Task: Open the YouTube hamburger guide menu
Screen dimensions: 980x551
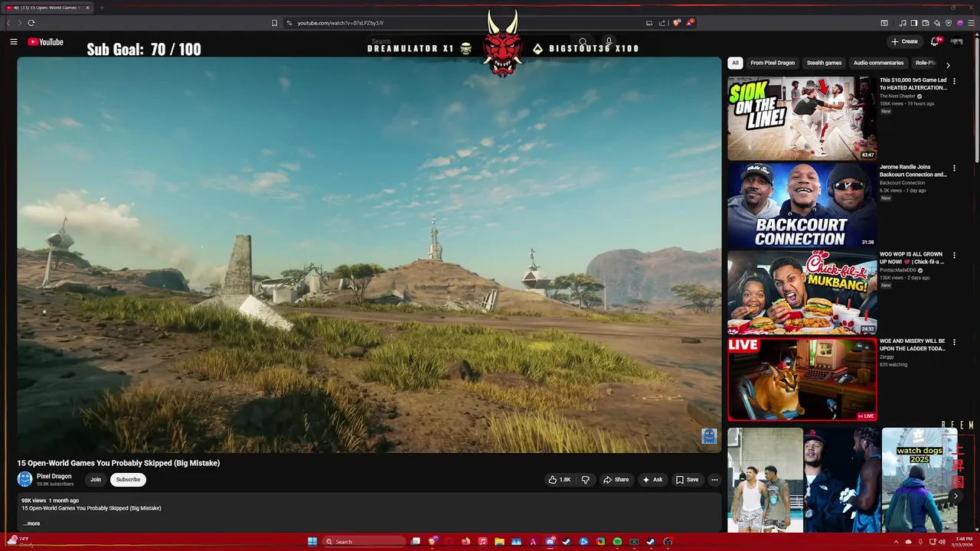Action: point(14,42)
